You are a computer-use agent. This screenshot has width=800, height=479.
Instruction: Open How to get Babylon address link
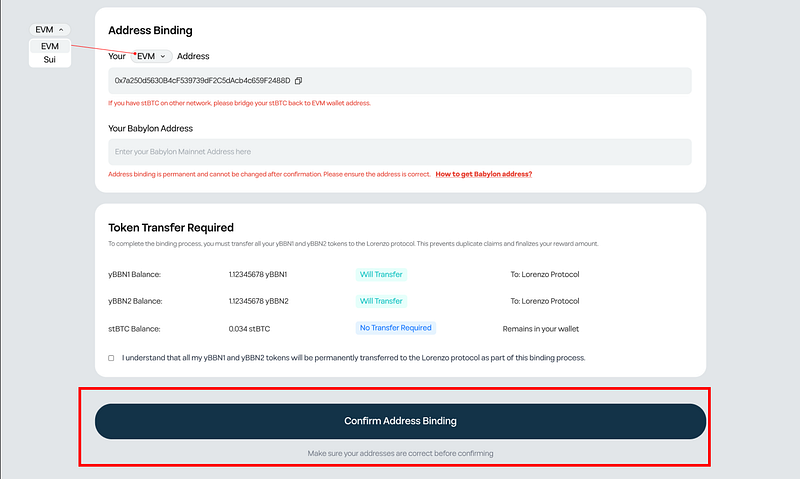click(484, 174)
